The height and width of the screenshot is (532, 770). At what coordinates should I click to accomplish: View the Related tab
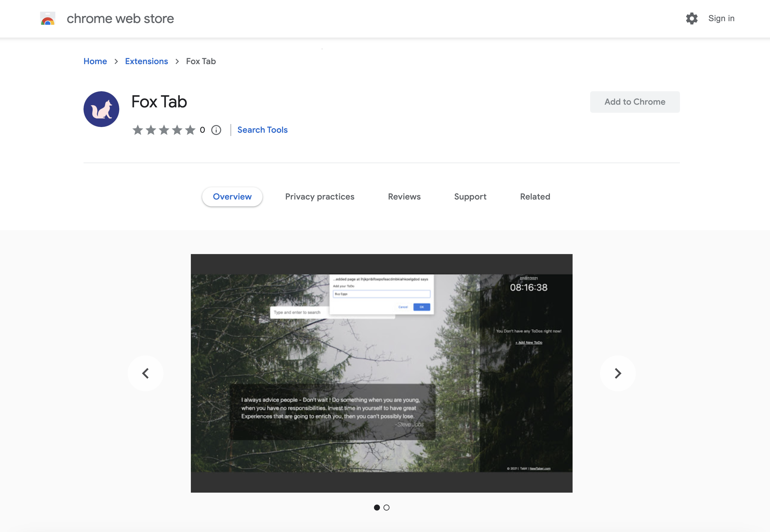[535, 197]
